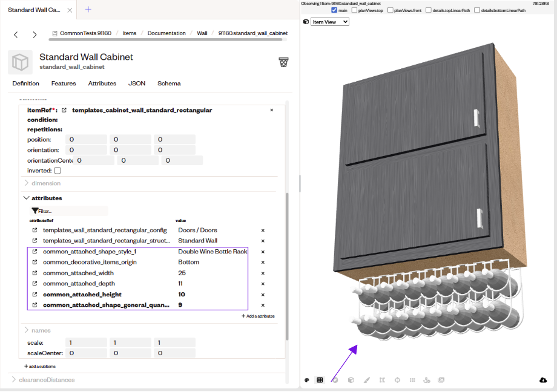Select the Standard Wall Ca... document tab

coord(34,10)
